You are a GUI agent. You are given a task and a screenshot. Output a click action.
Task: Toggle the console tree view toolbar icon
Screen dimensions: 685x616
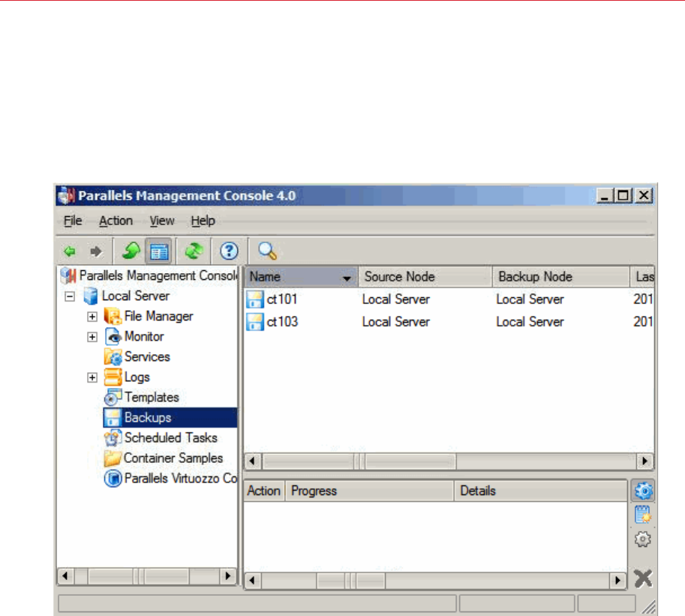click(159, 251)
